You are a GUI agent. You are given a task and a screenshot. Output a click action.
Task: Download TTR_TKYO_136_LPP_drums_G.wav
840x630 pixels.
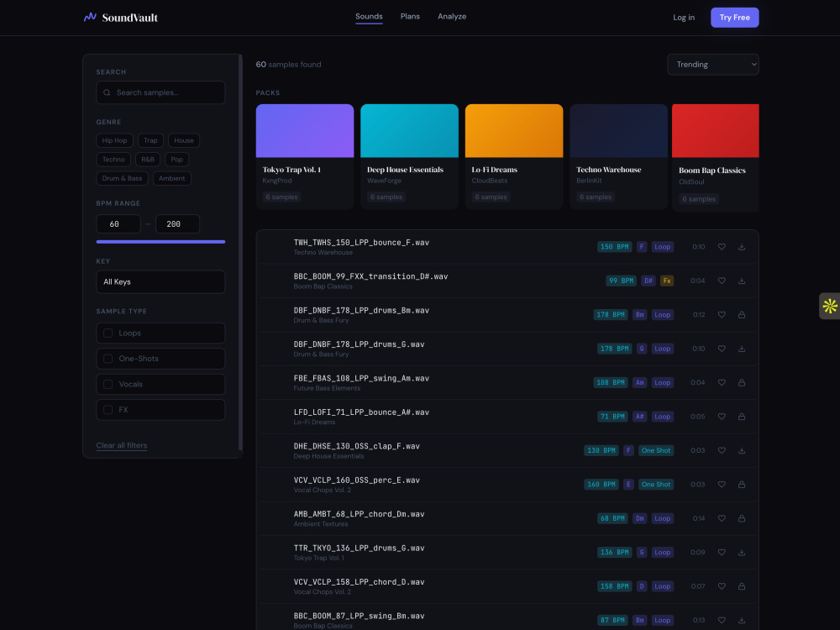(742, 553)
